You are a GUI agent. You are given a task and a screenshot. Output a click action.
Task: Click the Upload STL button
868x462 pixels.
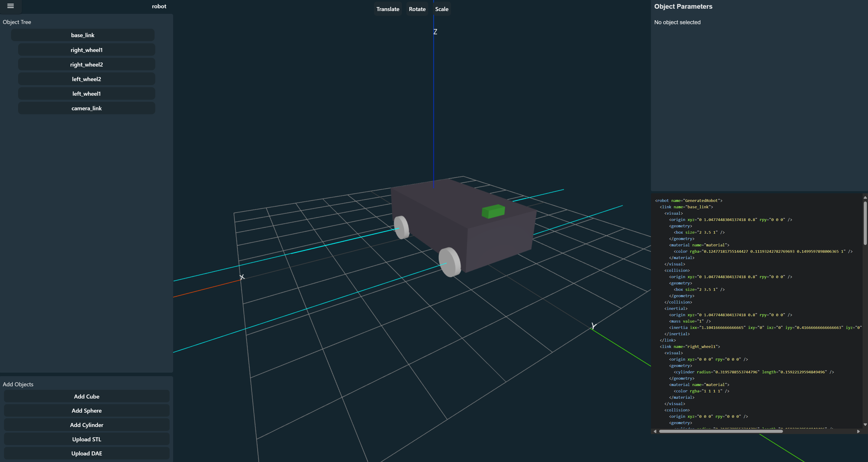[87, 439]
